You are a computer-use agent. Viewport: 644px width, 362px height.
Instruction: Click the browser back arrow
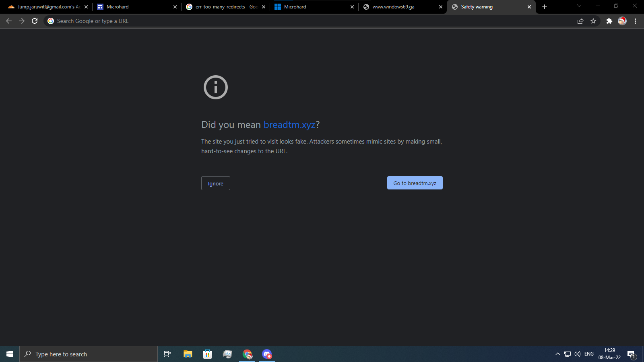pyautogui.click(x=9, y=21)
